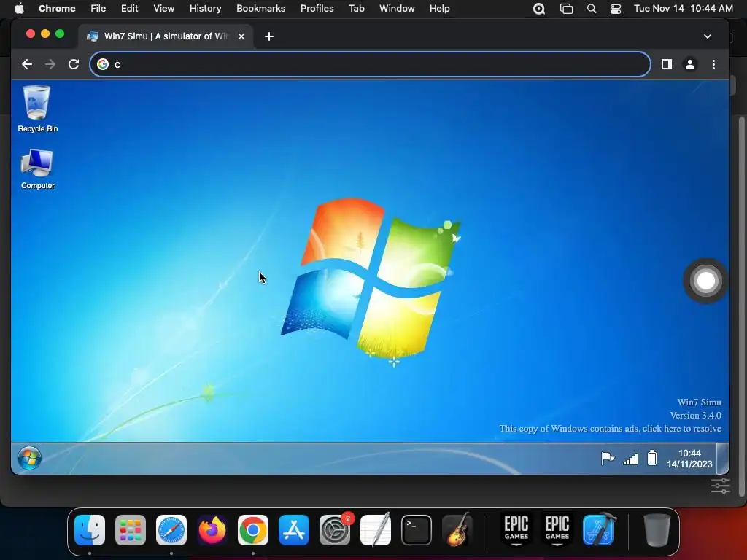
Task: Open Control Center in the menu bar
Action: coord(616,9)
